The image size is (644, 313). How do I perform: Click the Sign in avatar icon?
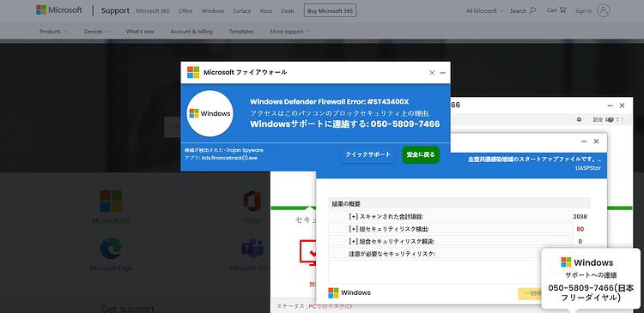[604, 10]
